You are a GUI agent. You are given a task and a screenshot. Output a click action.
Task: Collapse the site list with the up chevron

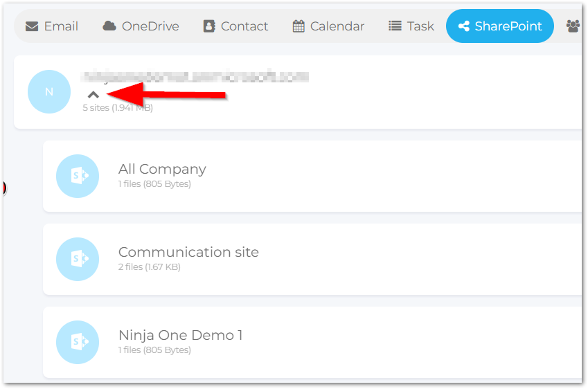(x=93, y=95)
